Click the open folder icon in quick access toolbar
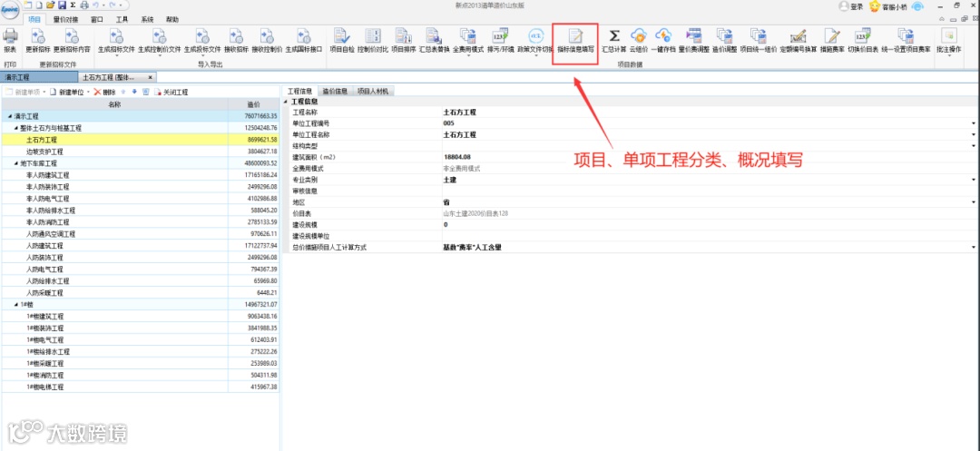The height and width of the screenshot is (451, 980). (51, 5)
